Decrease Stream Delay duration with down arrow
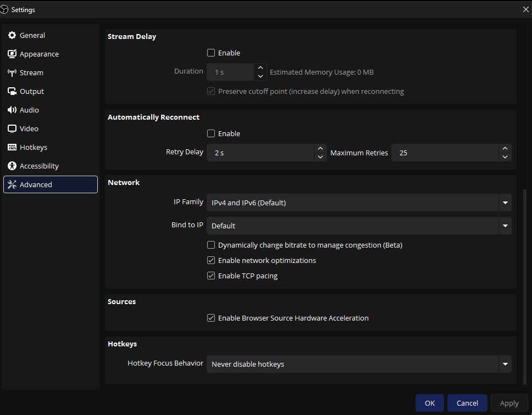532x415 pixels. click(261, 76)
